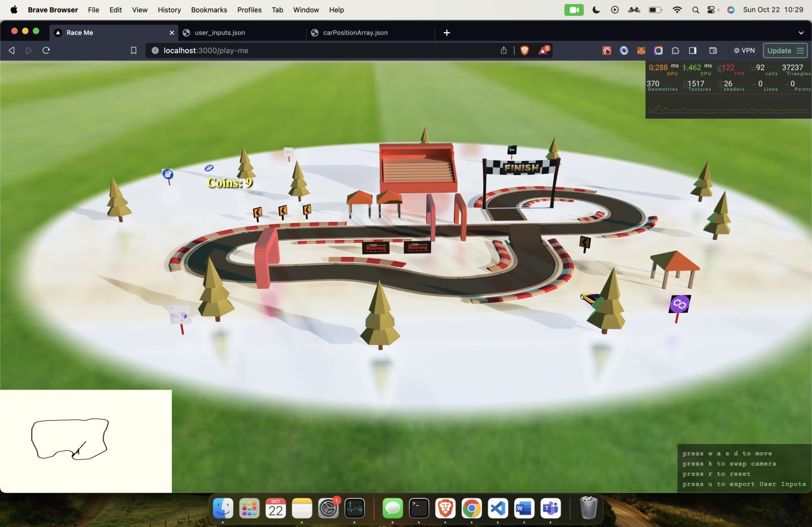Click the GPU ms stat reading

(663, 69)
